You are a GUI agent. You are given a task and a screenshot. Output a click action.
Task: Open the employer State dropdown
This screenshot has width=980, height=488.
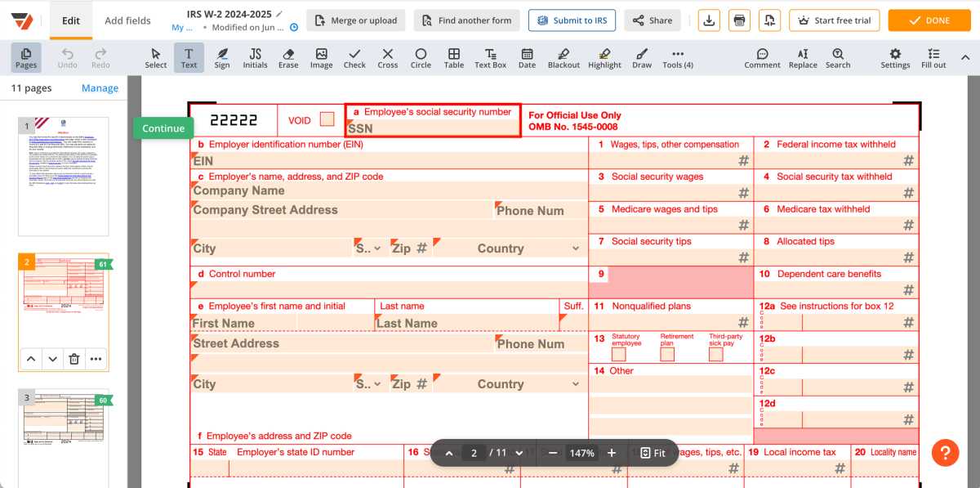click(367, 248)
